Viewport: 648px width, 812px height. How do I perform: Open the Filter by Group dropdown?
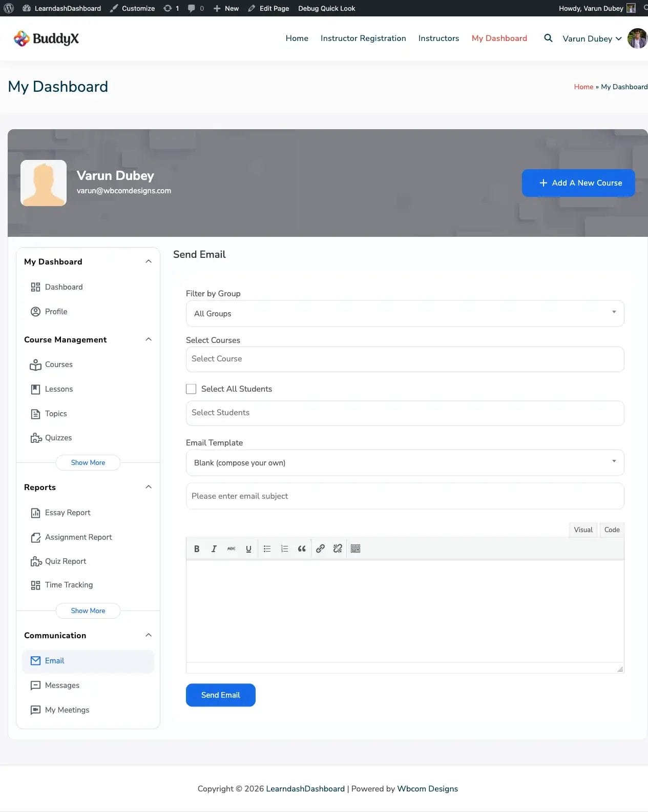405,313
